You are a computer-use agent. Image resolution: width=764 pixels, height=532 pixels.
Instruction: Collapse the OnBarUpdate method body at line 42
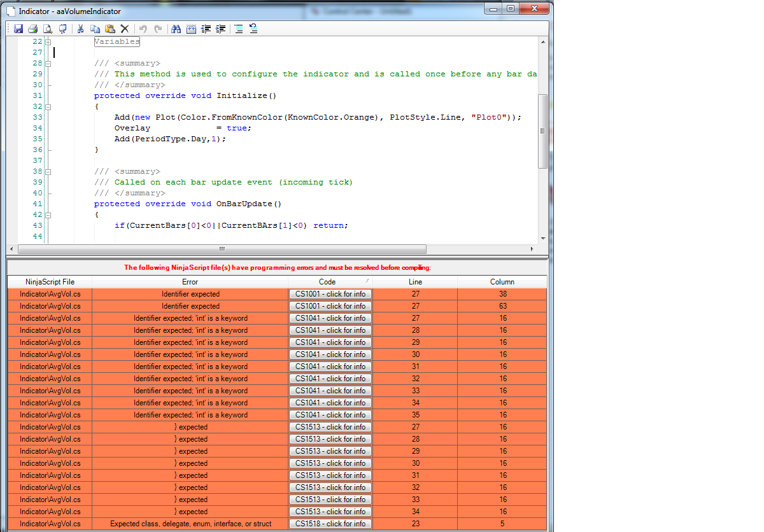click(48, 215)
